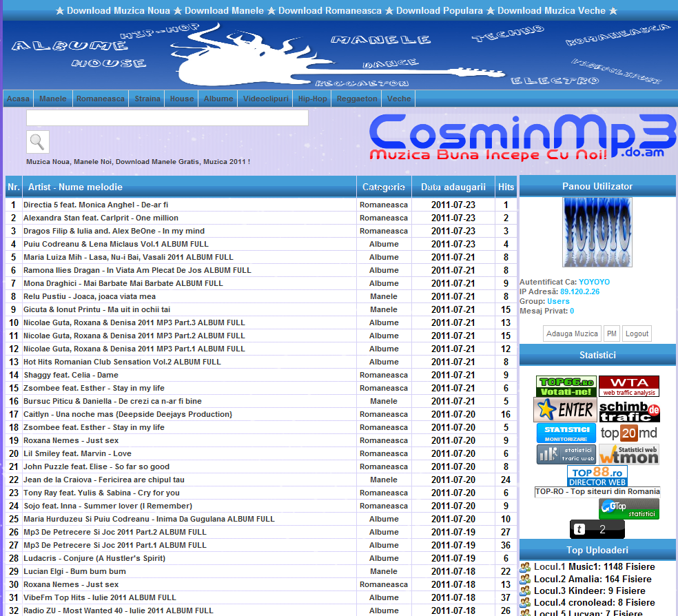The height and width of the screenshot is (616, 678).
Task: Click the magnifier search icon
Action: [38, 142]
